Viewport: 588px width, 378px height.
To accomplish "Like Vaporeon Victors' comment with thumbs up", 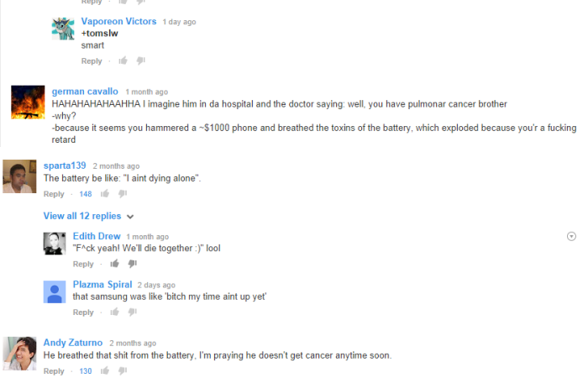I will (x=123, y=60).
